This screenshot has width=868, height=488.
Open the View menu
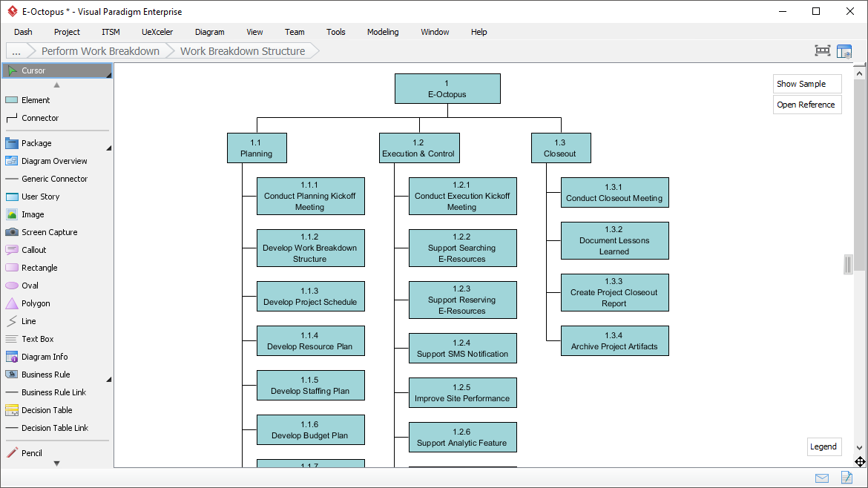[254, 32]
